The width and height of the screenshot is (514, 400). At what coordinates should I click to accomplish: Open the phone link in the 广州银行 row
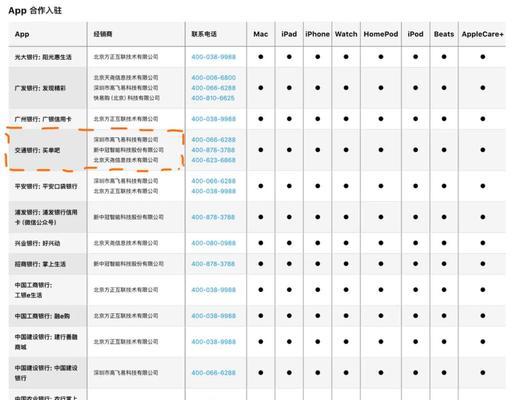(x=213, y=119)
